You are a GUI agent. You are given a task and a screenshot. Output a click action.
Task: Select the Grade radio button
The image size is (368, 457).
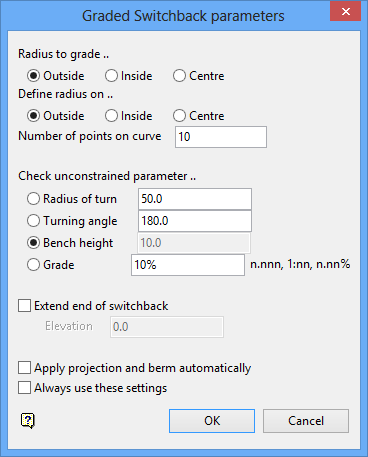point(51,265)
